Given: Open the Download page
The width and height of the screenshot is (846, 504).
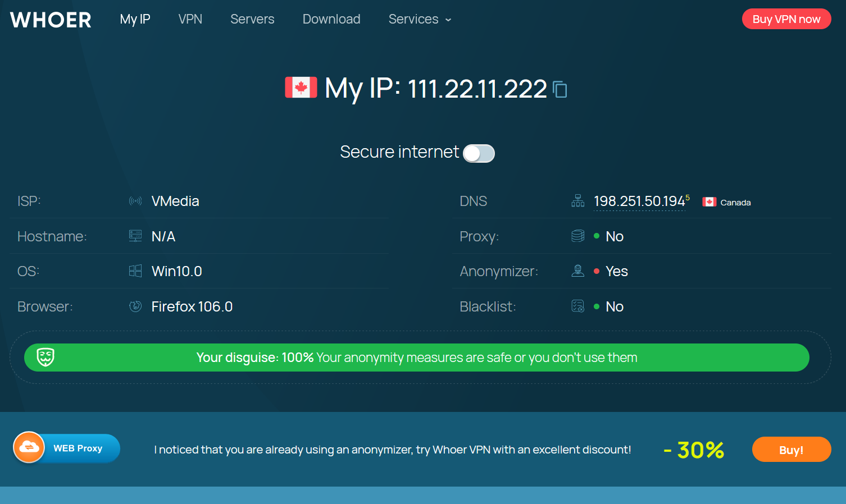Looking at the screenshot, I should 331,19.
